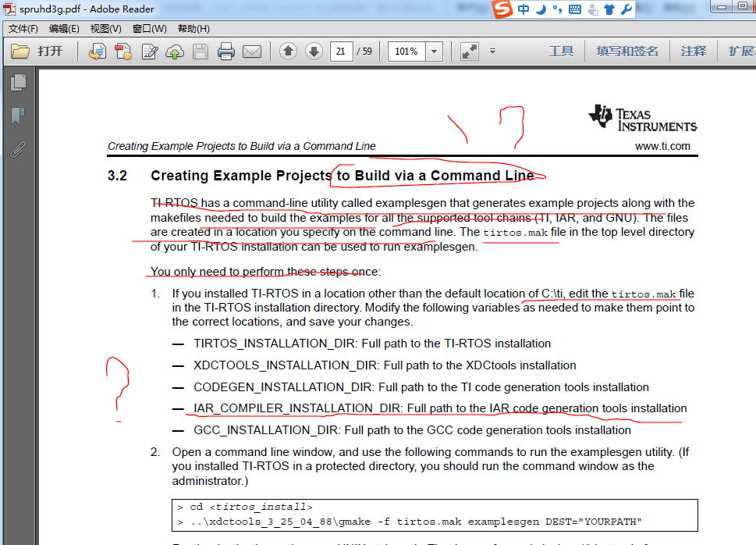
Task: Click the shirt skin icon in IME bar
Action: (609, 9)
